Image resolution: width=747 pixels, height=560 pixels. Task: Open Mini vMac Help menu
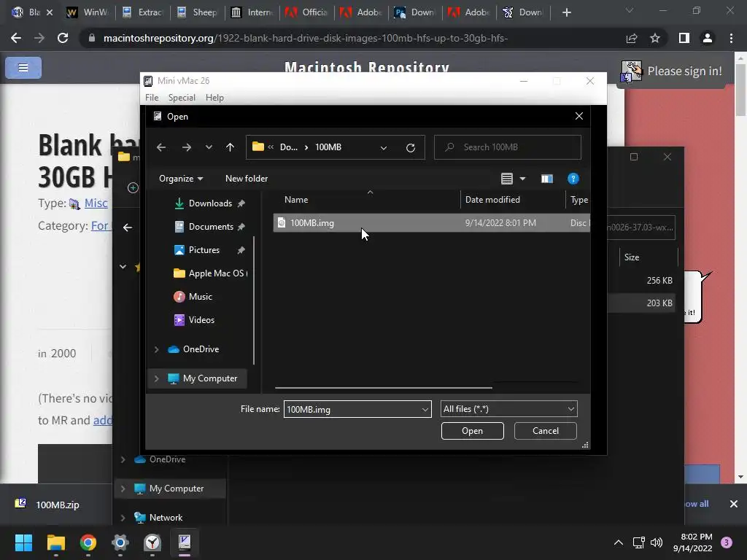(214, 98)
